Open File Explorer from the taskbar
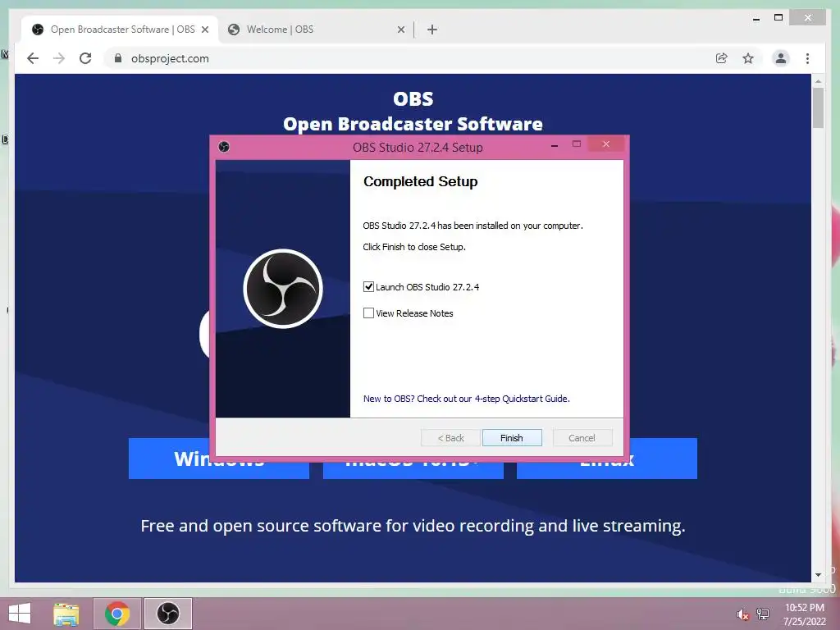This screenshot has width=840, height=630. pos(66,614)
